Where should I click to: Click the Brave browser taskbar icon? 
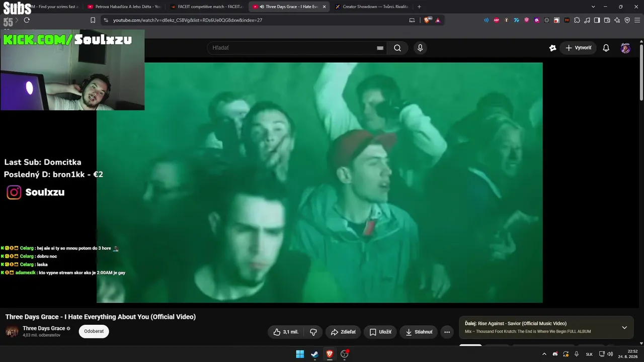[330, 354]
